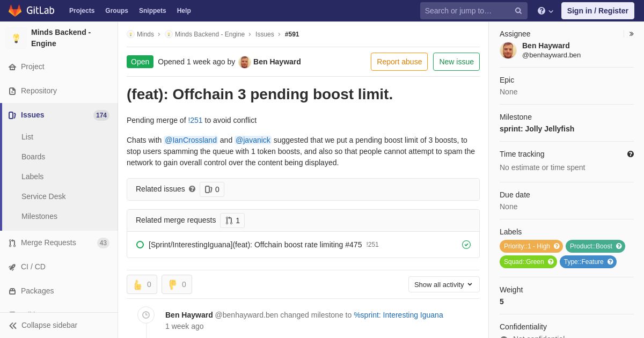Click Minds Backend - Engine breadcrumb
644x338 pixels.
[x=210, y=34]
